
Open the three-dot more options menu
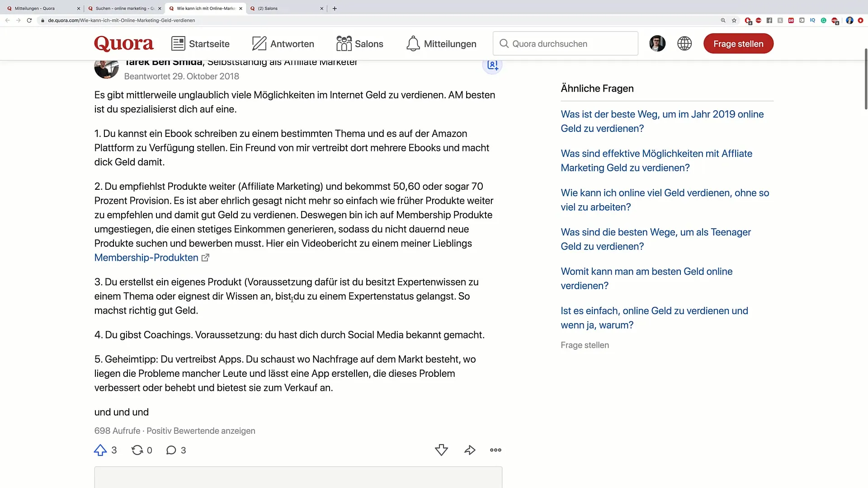tap(496, 450)
